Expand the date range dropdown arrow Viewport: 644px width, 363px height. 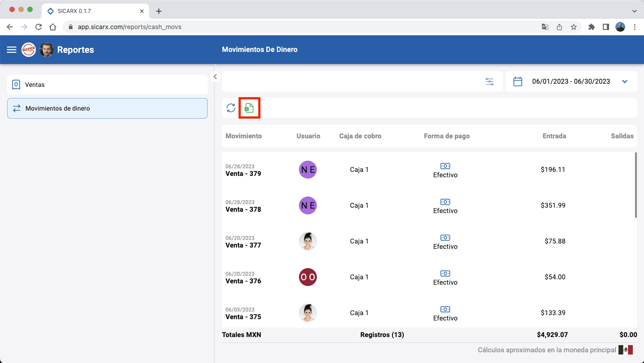pyautogui.click(x=625, y=81)
